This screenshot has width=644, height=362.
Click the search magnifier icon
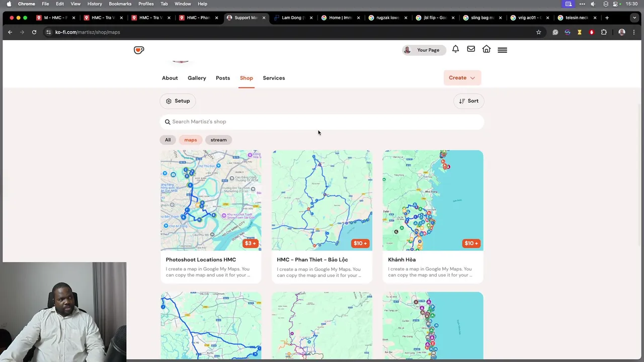pyautogui.click(x=168, y=122)
